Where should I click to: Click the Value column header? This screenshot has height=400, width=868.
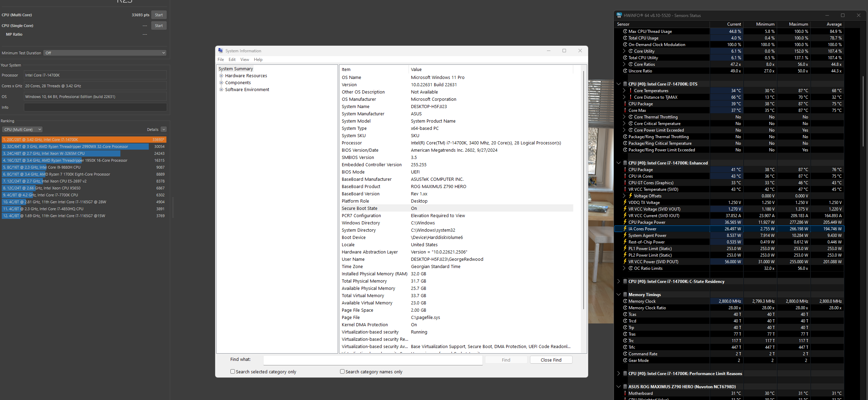(491, 69)
